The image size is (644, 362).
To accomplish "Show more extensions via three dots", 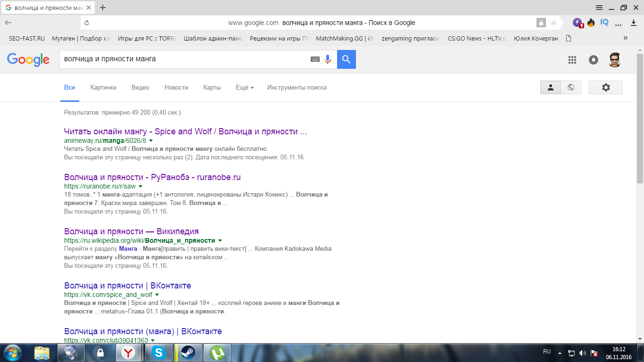I will pos(619,24).
